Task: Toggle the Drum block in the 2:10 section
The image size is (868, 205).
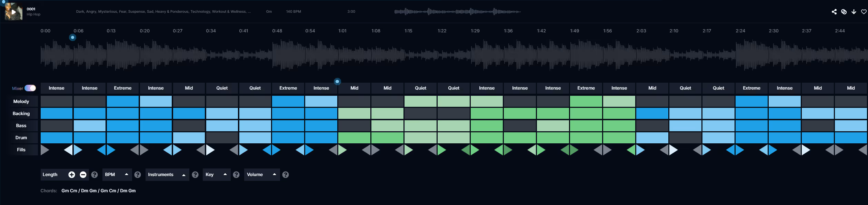Action: point(686,137)
